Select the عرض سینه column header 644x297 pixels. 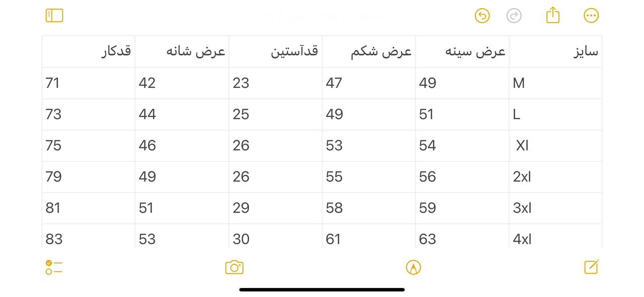[462, 52]
